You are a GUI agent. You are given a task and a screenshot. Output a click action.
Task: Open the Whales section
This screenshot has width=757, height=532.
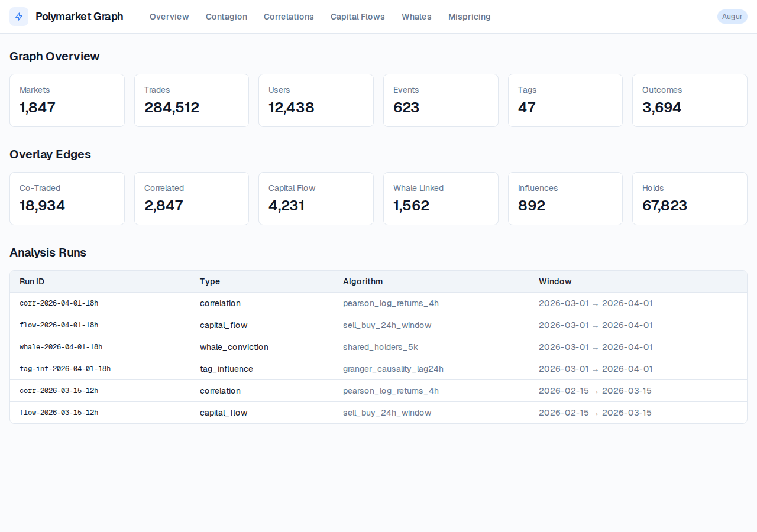coord(416,17)
